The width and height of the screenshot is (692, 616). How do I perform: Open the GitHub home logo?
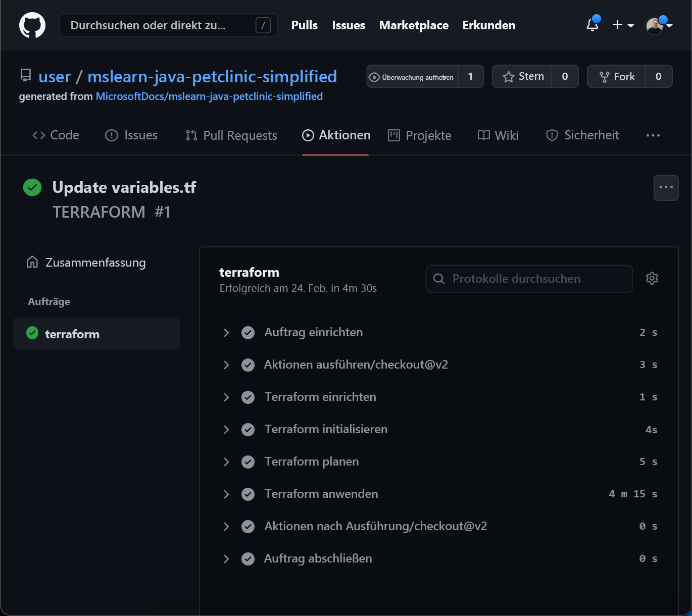32,25
